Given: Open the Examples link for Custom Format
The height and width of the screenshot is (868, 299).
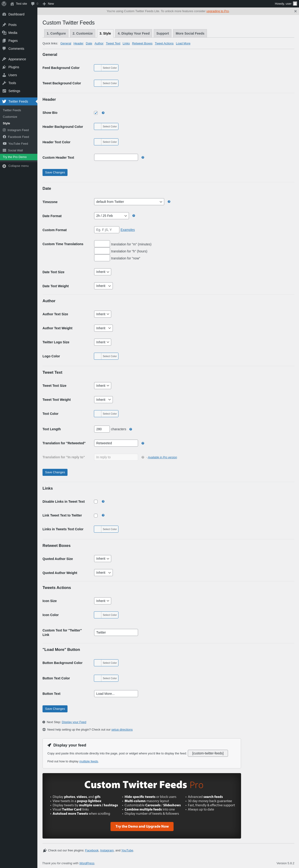Looking at the screenshot, I should (128, 230).
